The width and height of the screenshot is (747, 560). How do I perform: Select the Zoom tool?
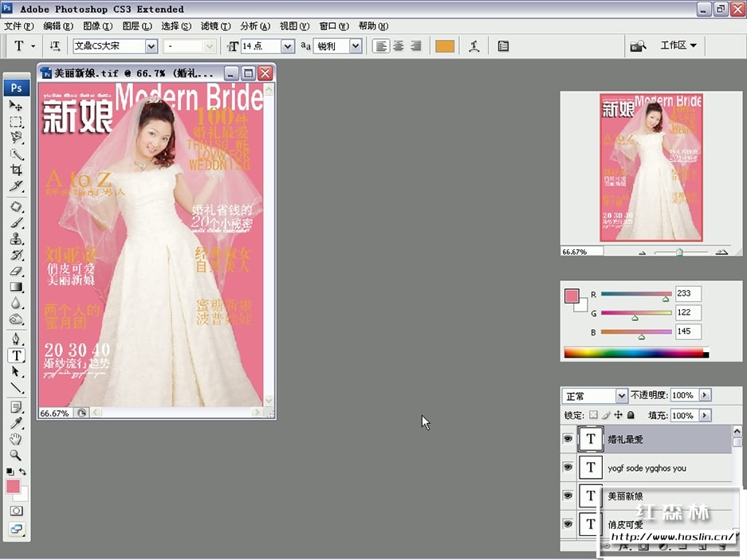click(x=16, y=455)
